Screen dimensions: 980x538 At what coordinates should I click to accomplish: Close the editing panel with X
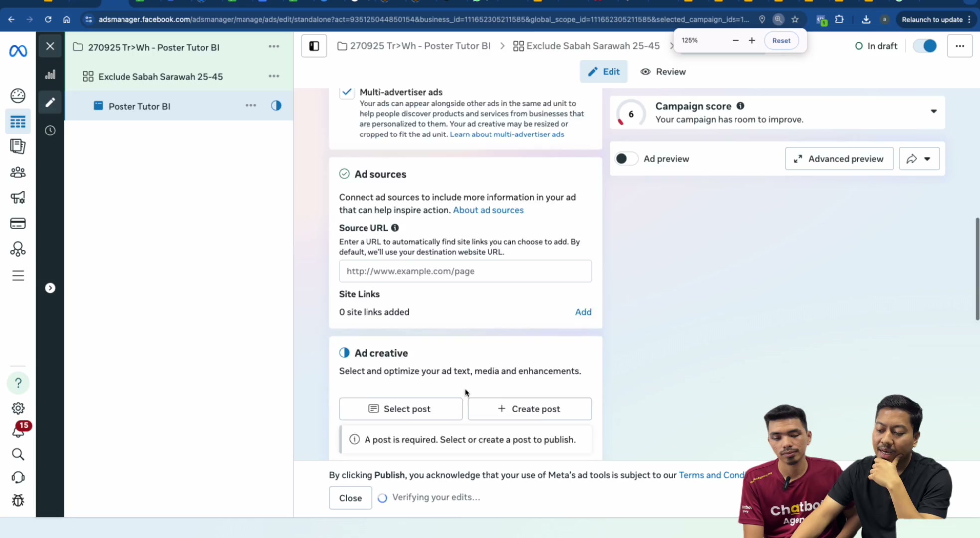click(50, 46)
